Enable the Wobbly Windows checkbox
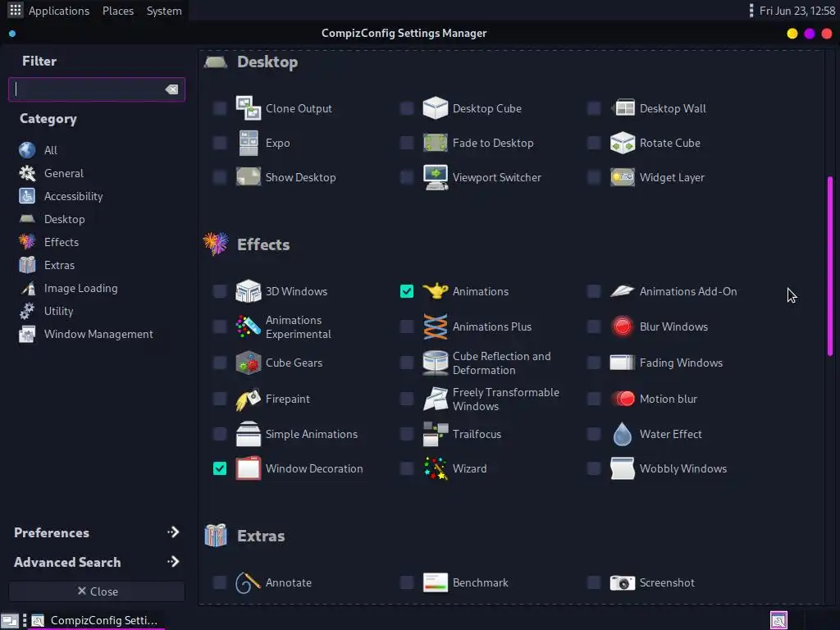The image size is (840, 630). 594,468
